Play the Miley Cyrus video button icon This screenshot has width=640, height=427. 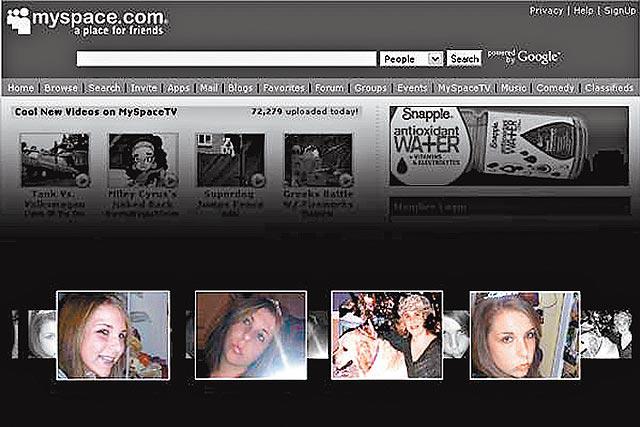(x=171, y=180)
